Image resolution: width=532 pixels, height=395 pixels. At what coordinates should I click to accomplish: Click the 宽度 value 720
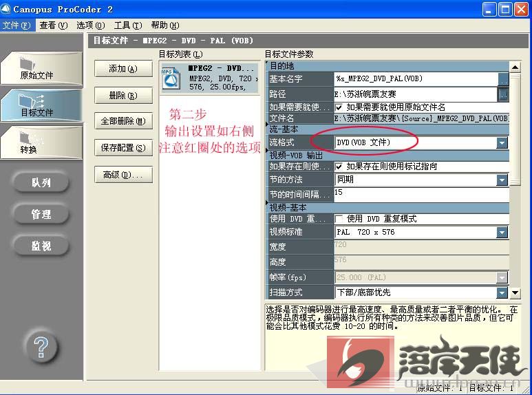pyautogui.click(x=421, y=247)
